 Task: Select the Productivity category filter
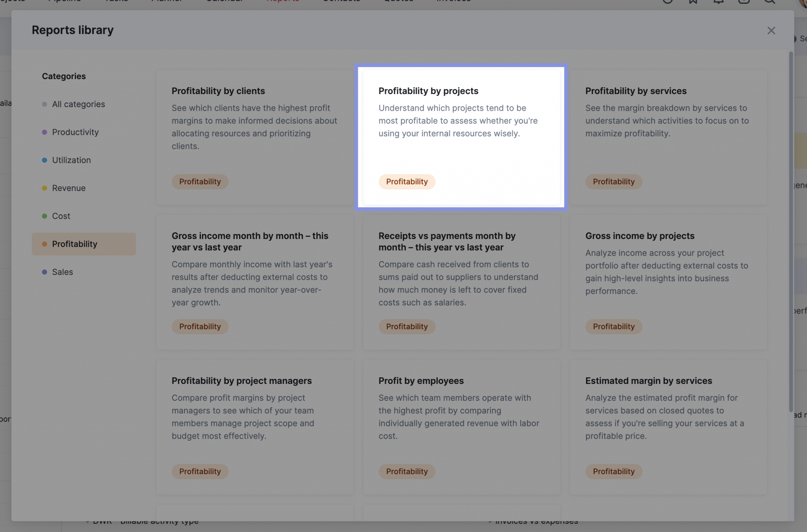pyautogui.click(x=75, y=132)
